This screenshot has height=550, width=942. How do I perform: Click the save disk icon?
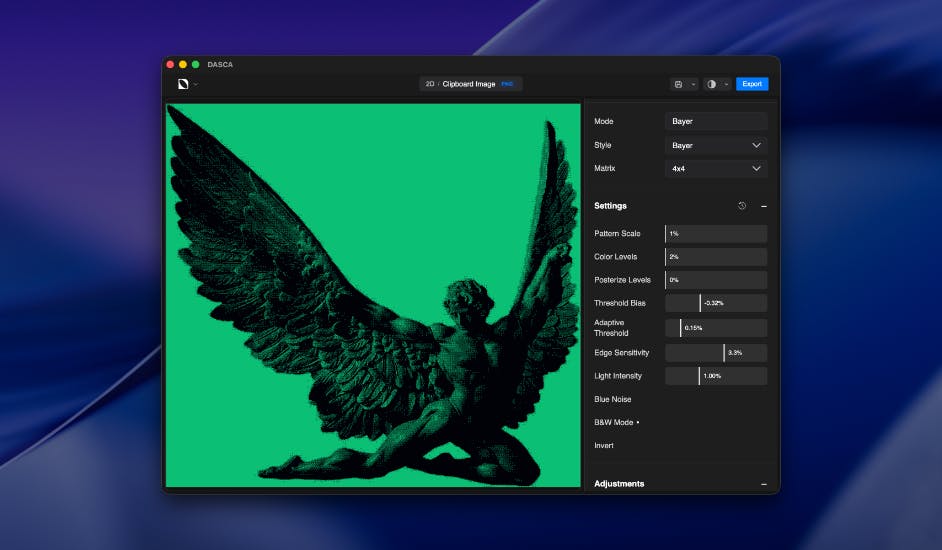[678, 84]
